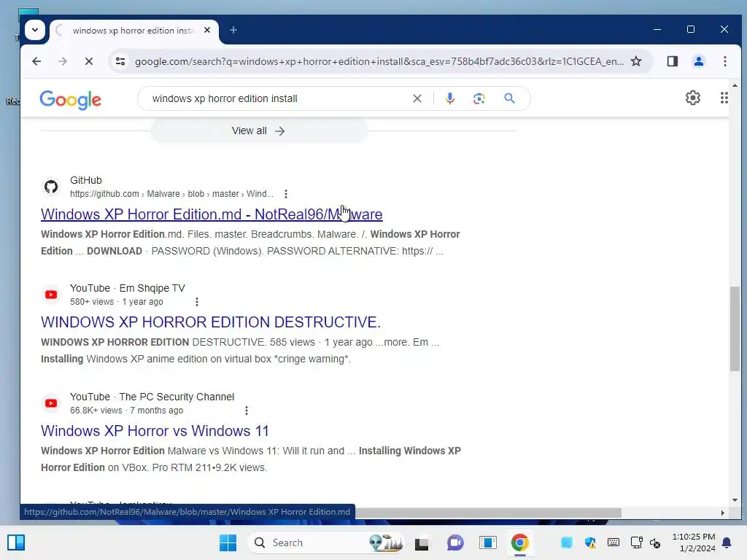Viewport: 747px width, 560px height.
Task: Clear the search query with X
Action: point(417,98)
